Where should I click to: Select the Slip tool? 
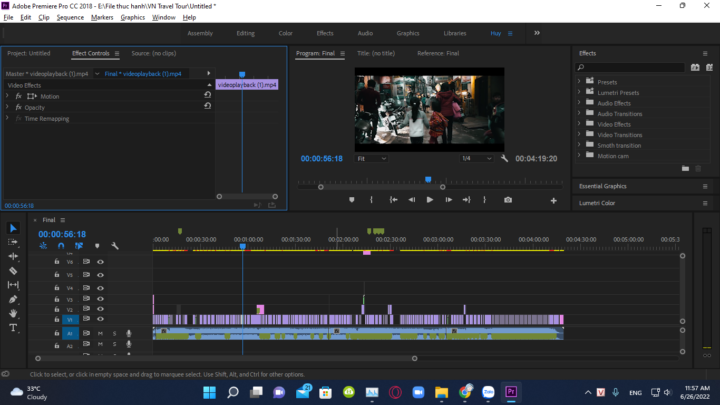coord(13,285)
